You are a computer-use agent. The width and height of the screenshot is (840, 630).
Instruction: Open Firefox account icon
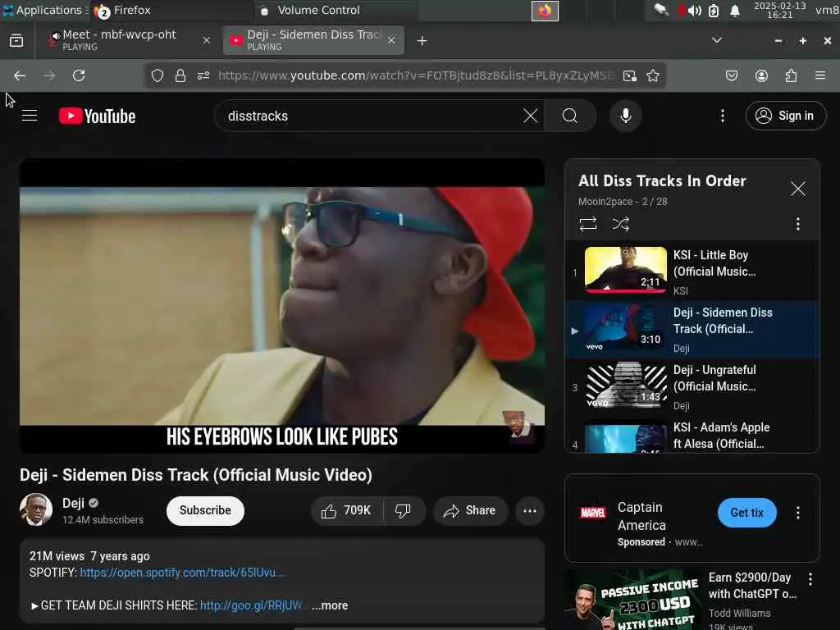tap(761, 75)
